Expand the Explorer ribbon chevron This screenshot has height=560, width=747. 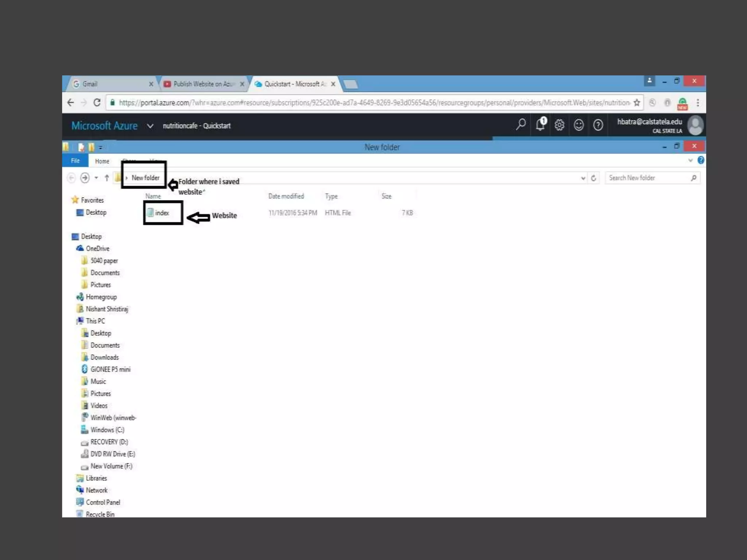pyautogui.click(x=690, y=160)
